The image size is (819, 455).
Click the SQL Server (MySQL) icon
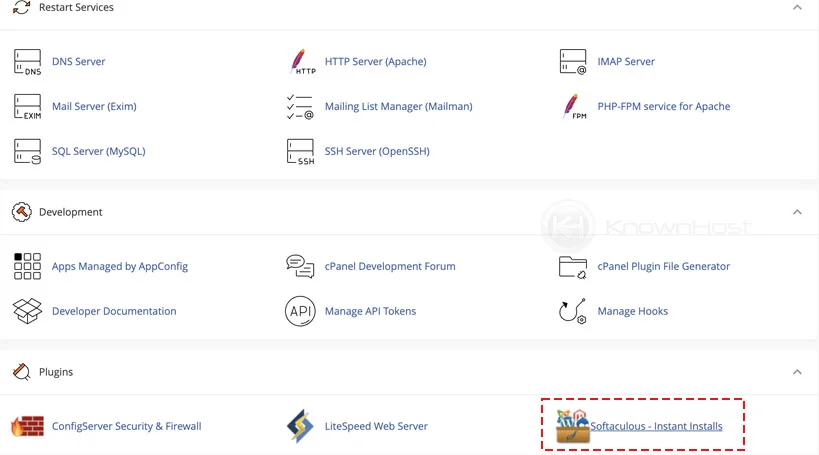(28, 152)
